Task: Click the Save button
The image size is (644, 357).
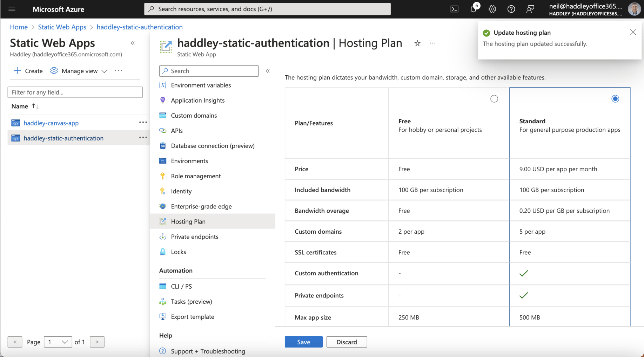Action: (303, 342)
